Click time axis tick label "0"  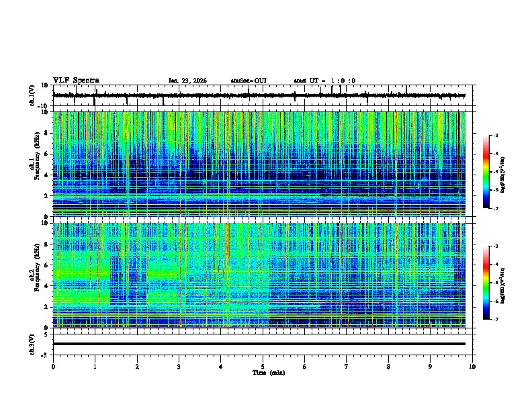click(53, 367)
